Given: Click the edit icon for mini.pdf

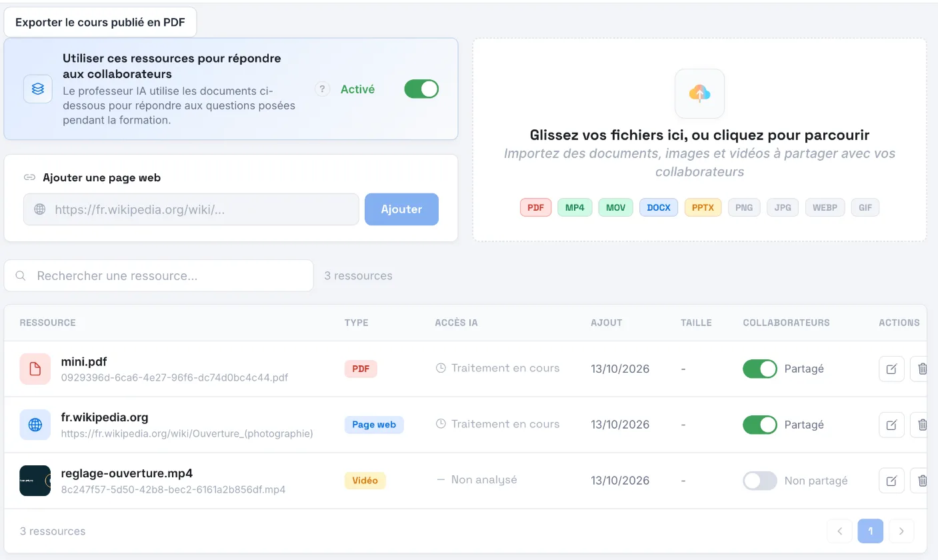Looking at the screenshot, I should (891, 369).
